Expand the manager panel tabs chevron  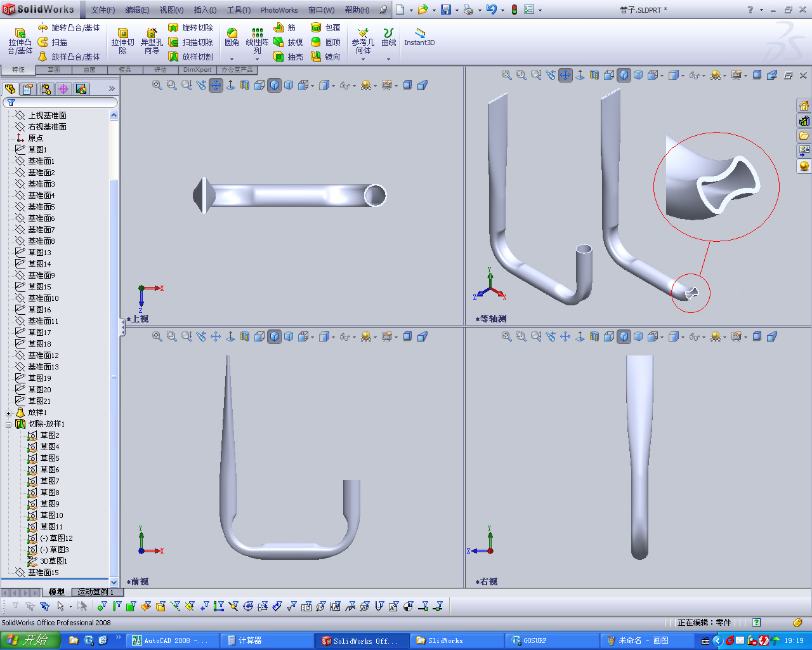(x=112, y=89)
